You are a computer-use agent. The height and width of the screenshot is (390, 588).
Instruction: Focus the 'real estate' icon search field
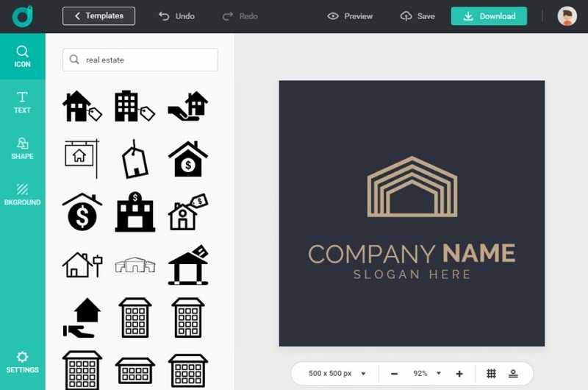pos(140,60)
